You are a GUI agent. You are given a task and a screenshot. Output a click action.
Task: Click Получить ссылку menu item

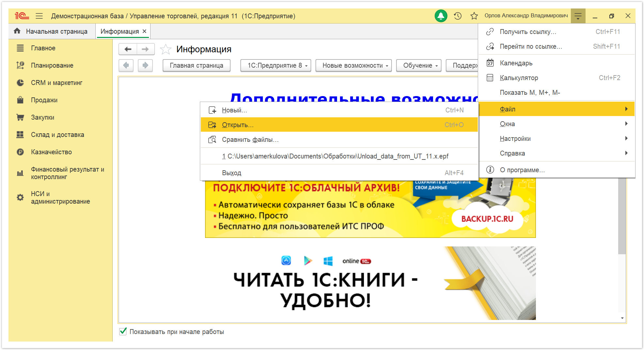tap(557, 32)
